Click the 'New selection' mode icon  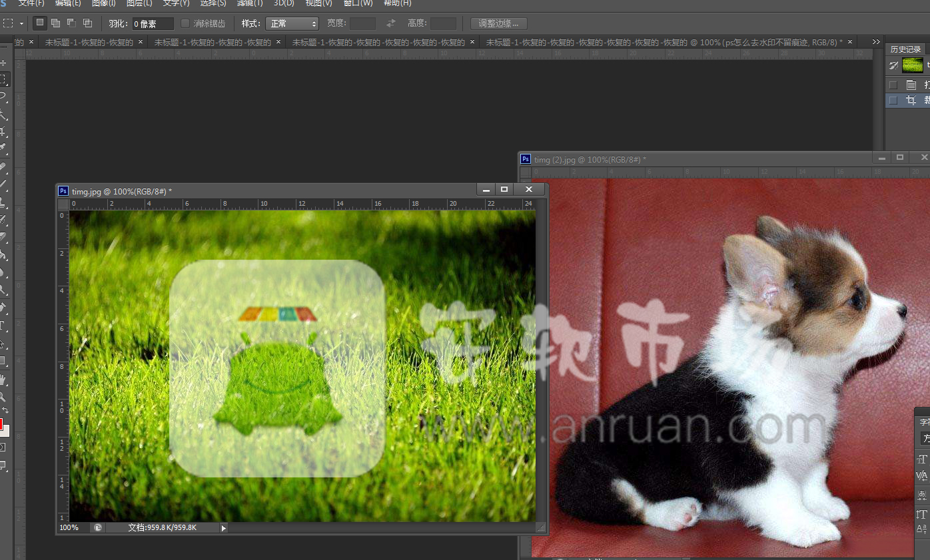click(40, 23)
